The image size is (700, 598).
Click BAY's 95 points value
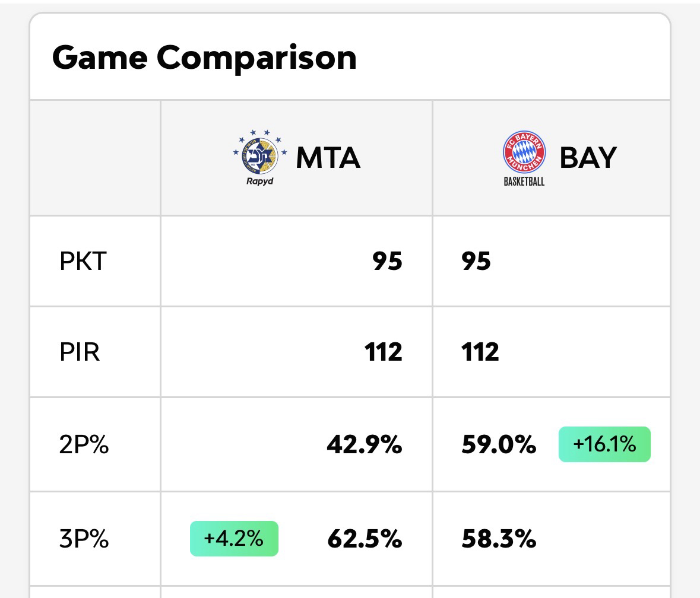[x=476, y=262]
